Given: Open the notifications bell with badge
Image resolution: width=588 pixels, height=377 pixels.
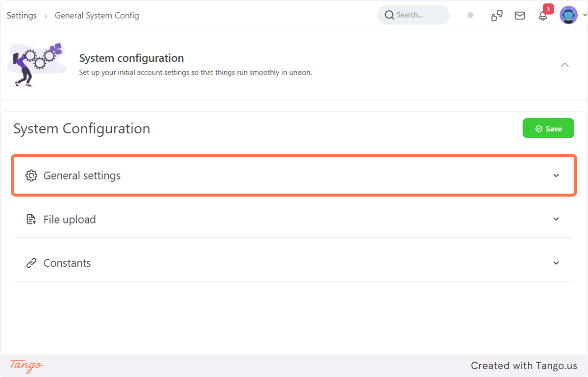Looking at the screenshot, I should point(542,16).
